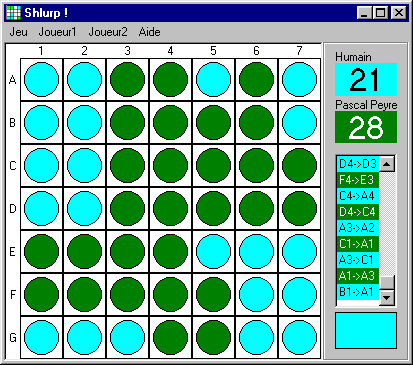Click the move list scroll up arrow
The height and width of the screenshot is (365, 413).
pos(387,164)
